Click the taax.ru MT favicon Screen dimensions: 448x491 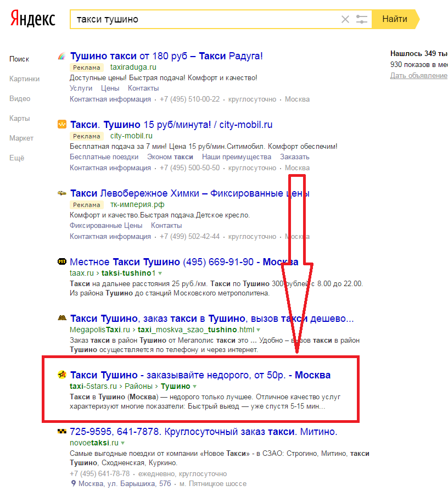[62, 261]
